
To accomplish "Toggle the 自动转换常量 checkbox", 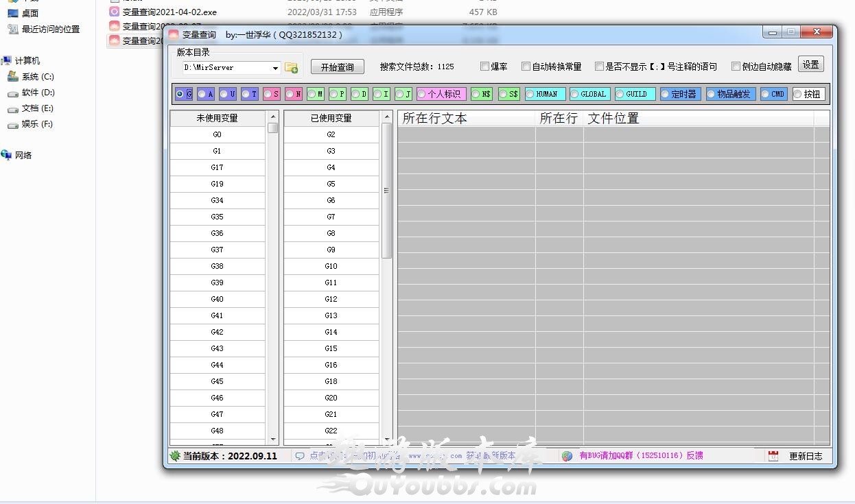I will pyautogui.click(x=526, y=67).
